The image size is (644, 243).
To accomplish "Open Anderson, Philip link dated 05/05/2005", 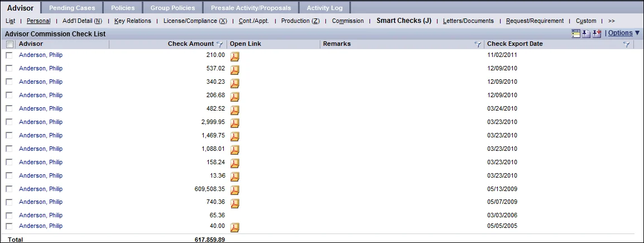I will tap(41, 226).
